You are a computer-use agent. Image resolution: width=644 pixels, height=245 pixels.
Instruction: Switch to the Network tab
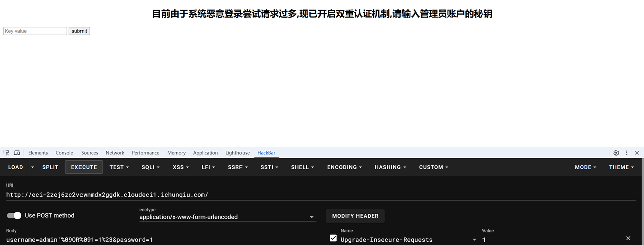115,153
